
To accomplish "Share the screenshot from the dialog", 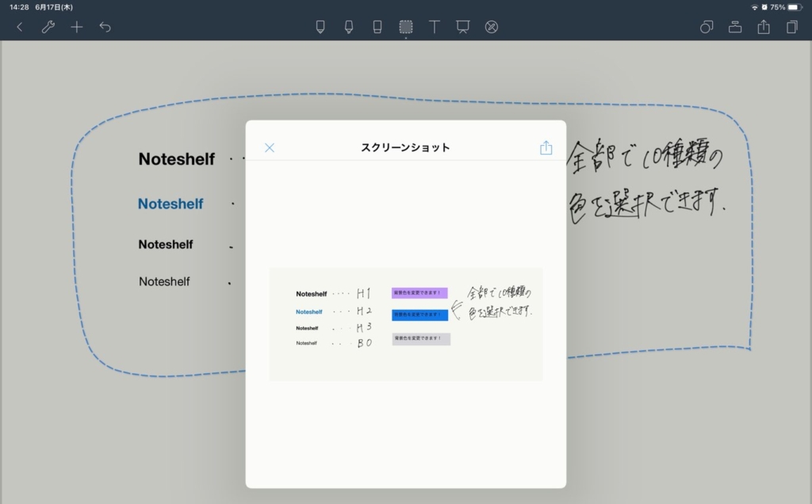I will point(546,147).
